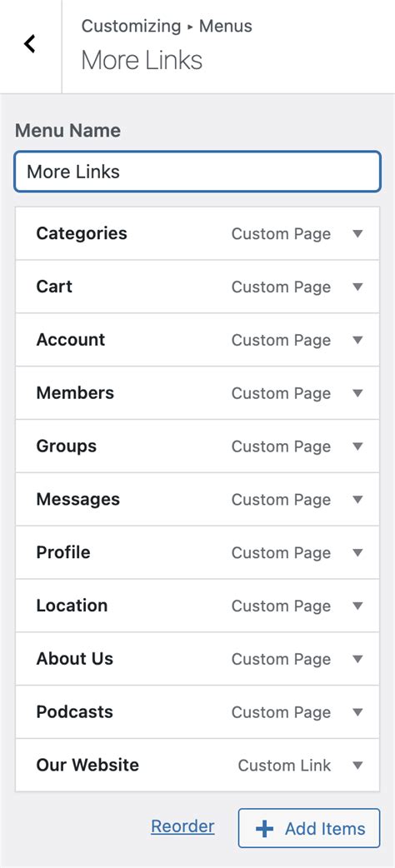Expand the Groups item arrow
The image size is (395, 868).
(357, 446)
